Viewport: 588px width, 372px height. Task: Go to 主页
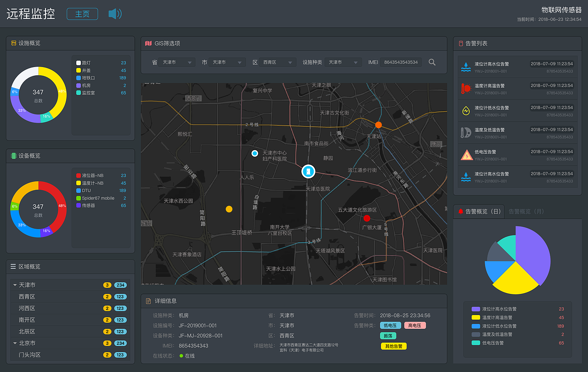[82, 14]
